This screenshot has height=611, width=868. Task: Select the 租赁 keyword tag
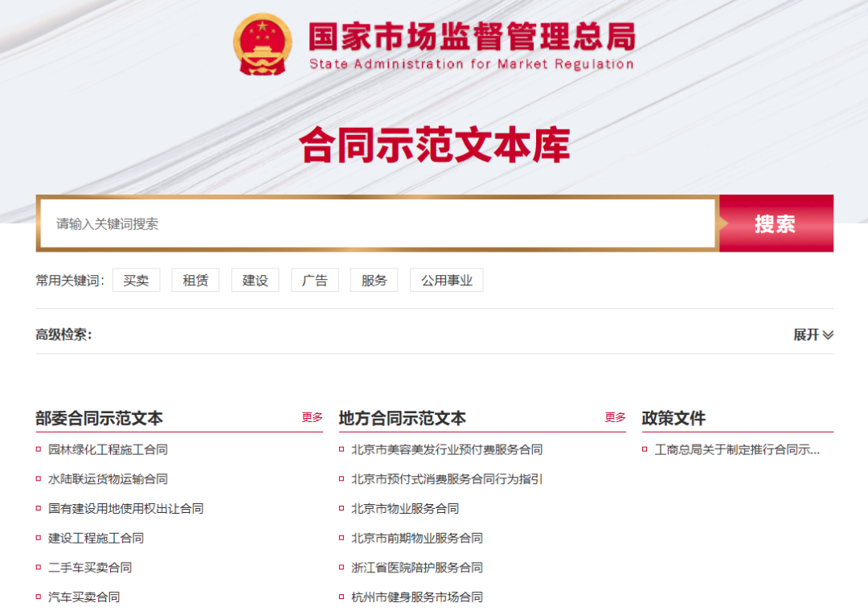coord(195,281)
